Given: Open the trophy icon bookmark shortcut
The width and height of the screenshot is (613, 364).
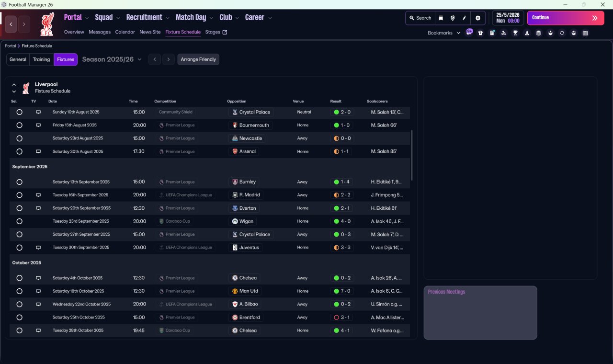Looking at the screenshot, I should pos(515,33).
